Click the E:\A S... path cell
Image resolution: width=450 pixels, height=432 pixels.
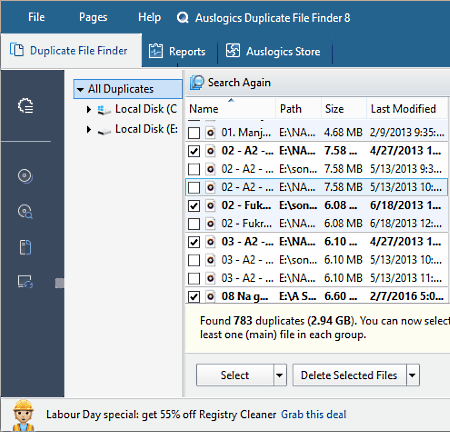(x=298, y=296)
